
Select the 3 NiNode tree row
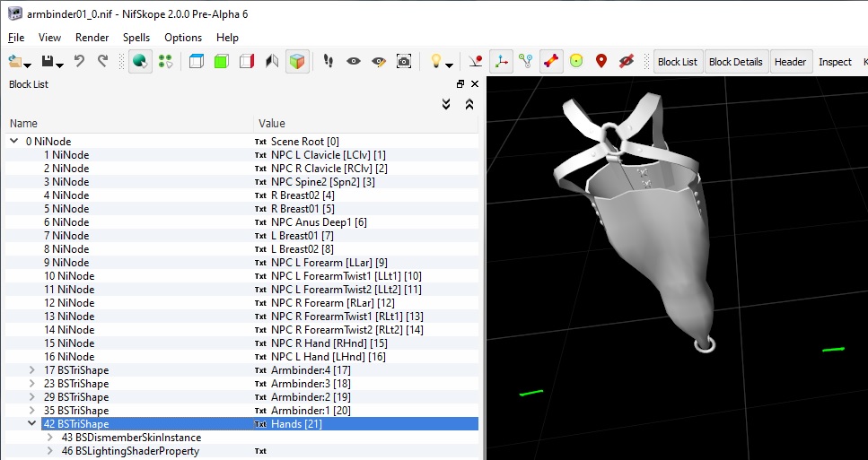click(x=241, y=182)
